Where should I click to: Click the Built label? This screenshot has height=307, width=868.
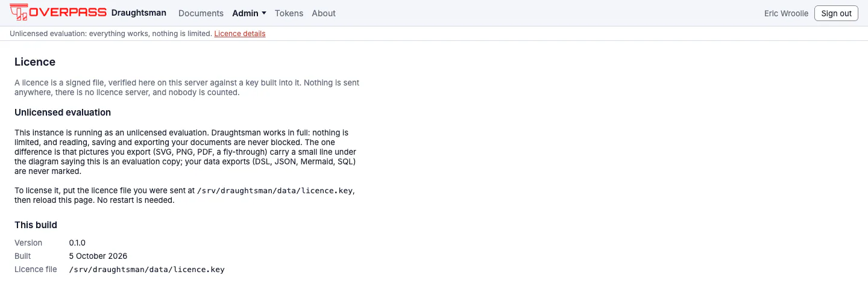(x=23, y=256)
